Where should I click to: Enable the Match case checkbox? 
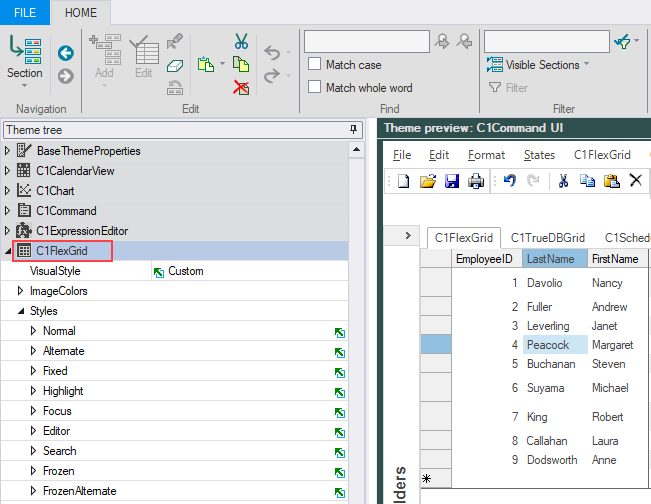[x=312, y=65]
